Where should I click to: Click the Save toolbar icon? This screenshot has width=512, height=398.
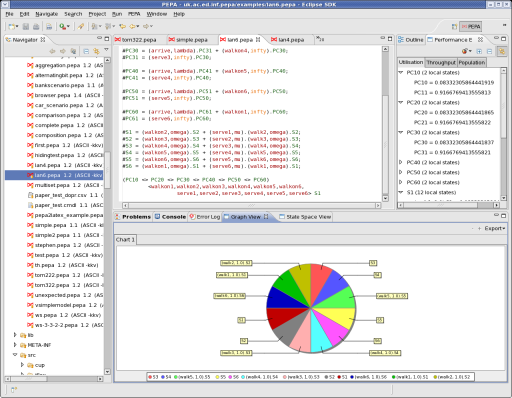coord(26,26)
